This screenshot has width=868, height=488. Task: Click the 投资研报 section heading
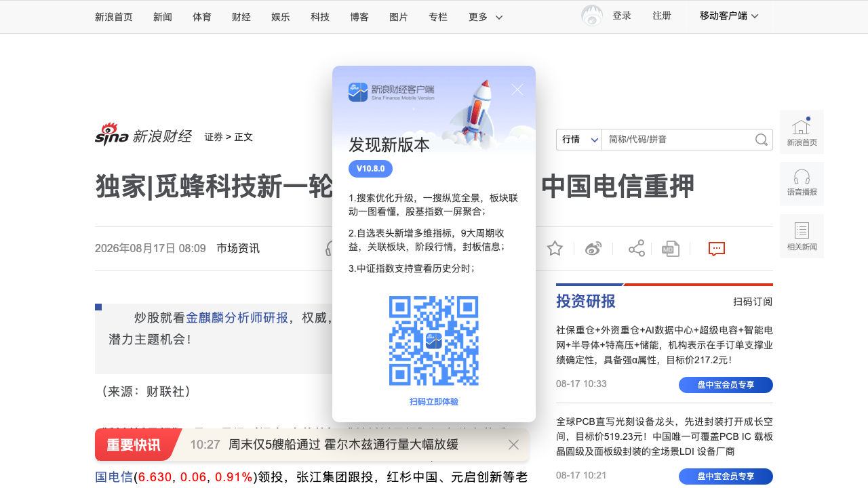click(x=586, y=301)
